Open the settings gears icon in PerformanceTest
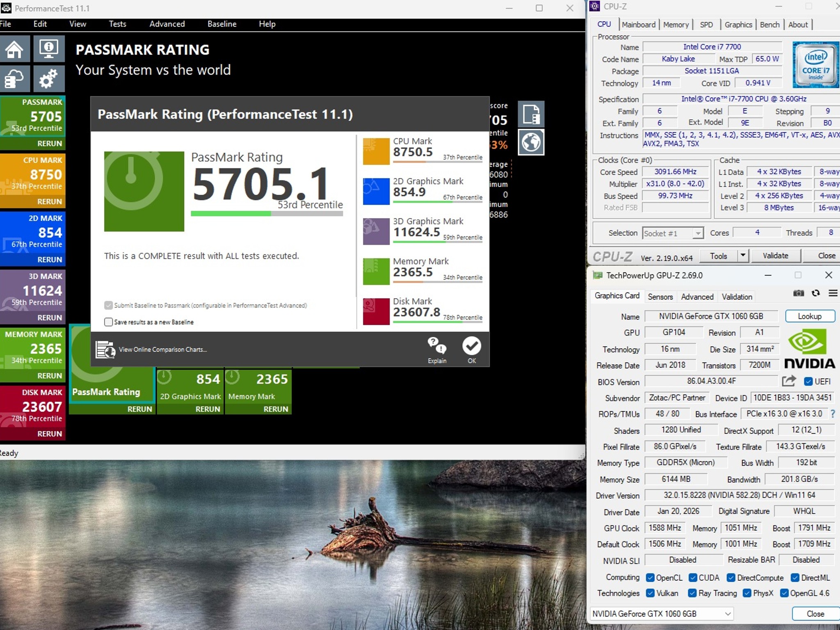The image size is (840, 630). (49, 78)
